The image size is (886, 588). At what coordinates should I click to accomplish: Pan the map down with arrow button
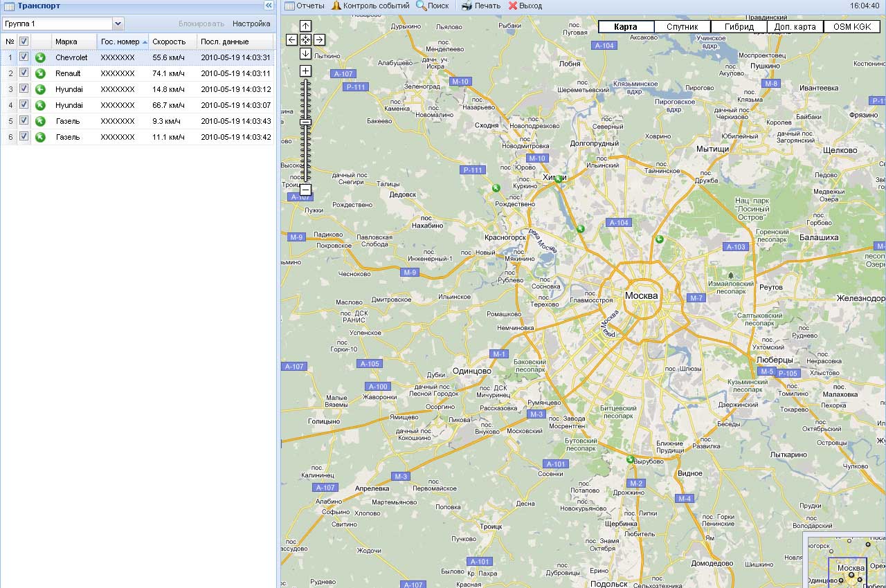305,53
